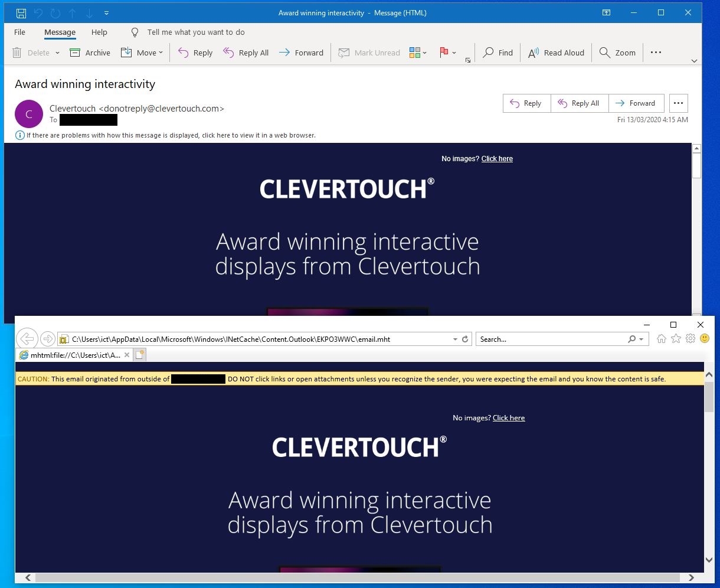This screenshot has width=720, height=588.
Task: Refresh the email.mht page in browser
Action: [465, 339]
